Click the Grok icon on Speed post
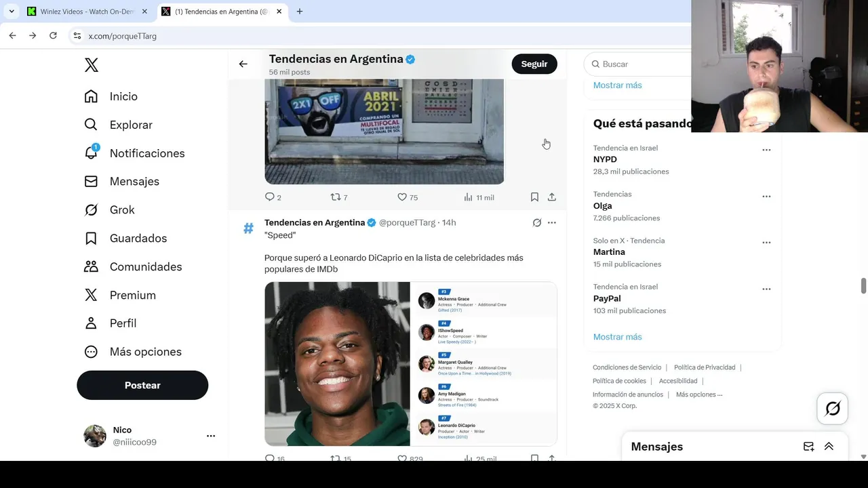868x488 pixels. pos(536,222)
